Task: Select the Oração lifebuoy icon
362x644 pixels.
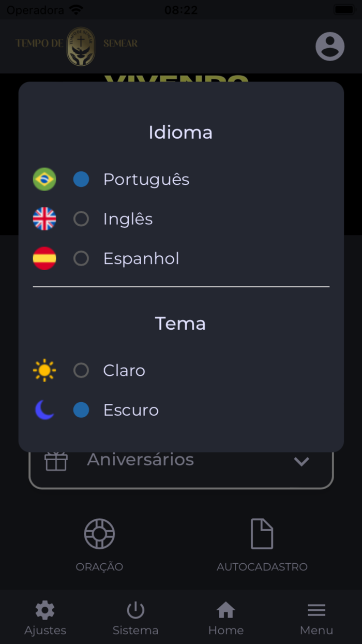Action: 99,533
